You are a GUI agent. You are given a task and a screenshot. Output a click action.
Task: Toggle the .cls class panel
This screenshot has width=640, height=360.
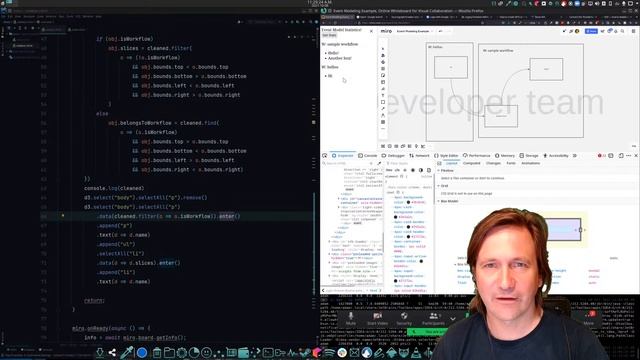[x=397, y=170]
